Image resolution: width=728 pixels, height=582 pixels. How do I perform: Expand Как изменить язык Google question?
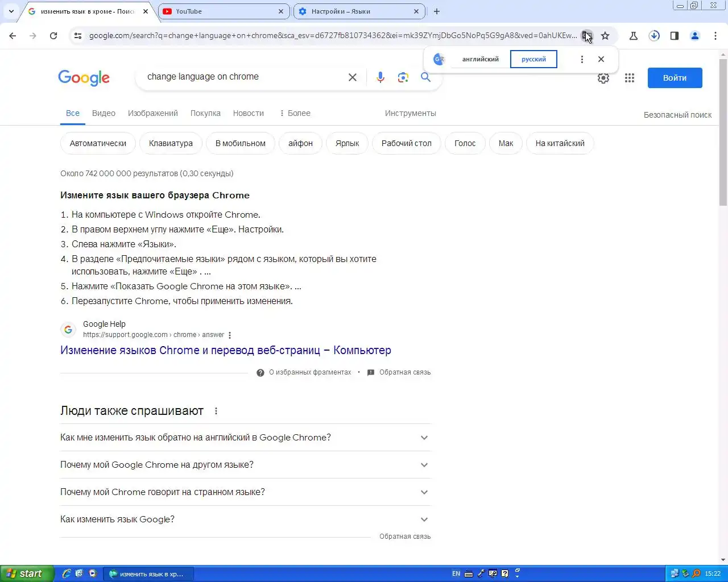point(246,519)
